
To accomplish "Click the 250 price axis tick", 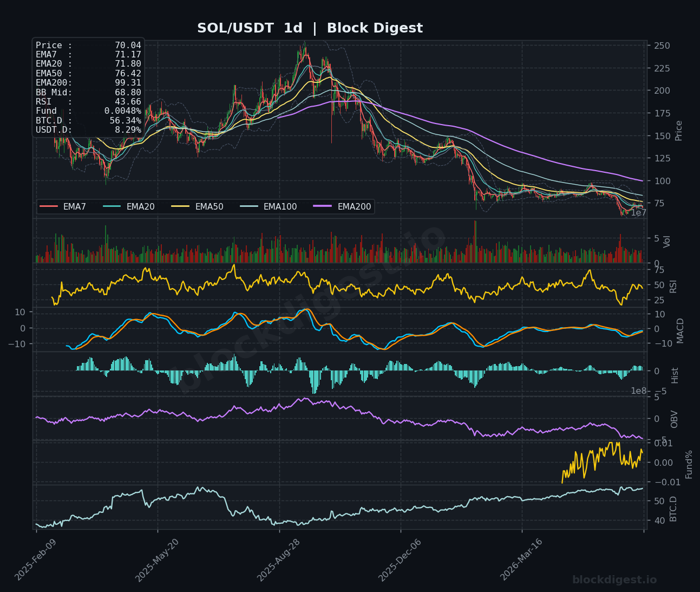I will pyautogui.click(x=662, y=45).
